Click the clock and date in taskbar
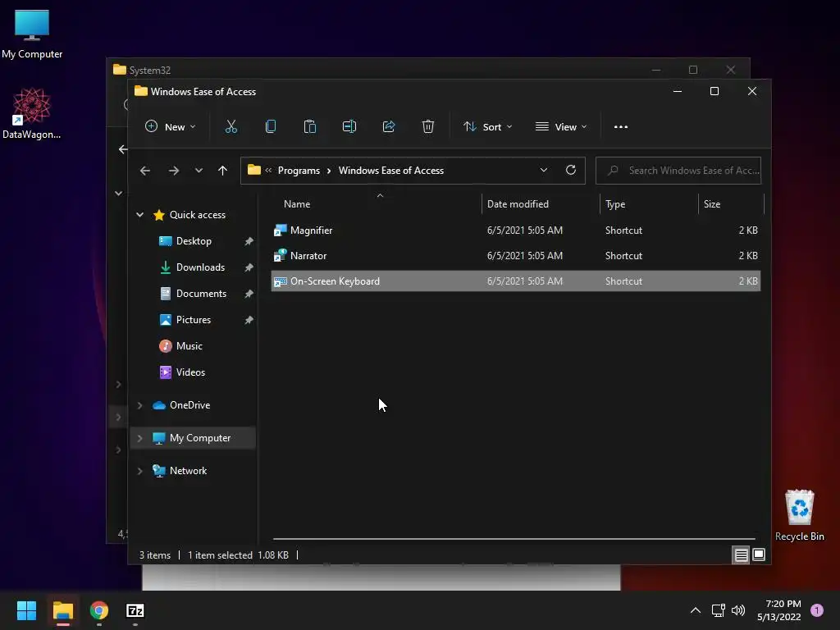840x630 pixels. [779, 610]
